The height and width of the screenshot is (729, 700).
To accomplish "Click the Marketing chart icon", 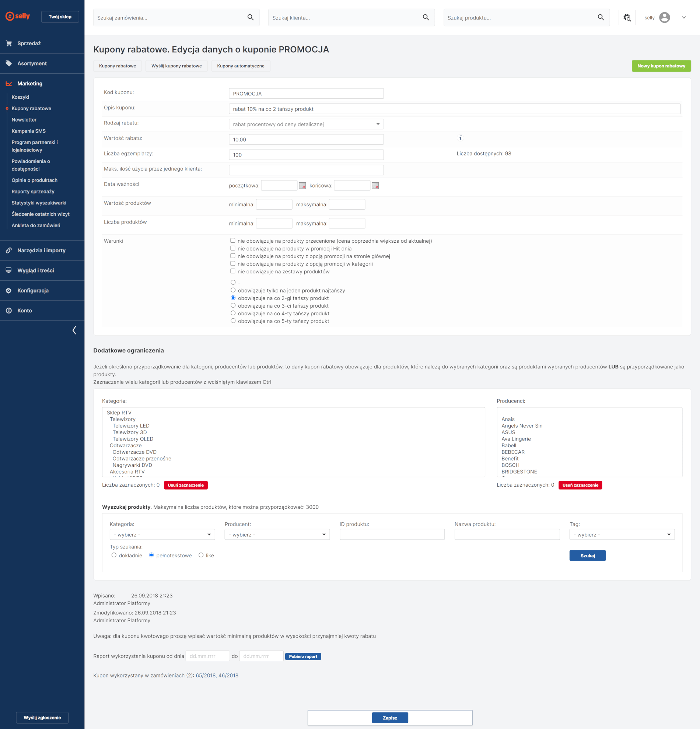I will click(x=8, y=84).
